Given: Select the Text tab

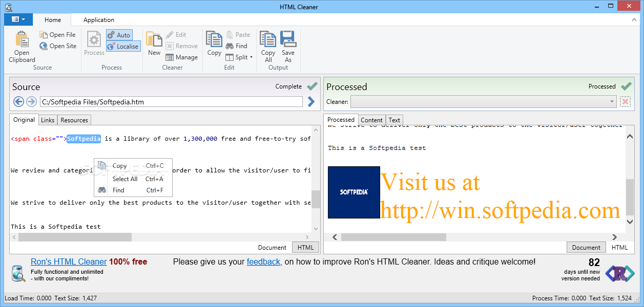Looking at the screenshot, I should (394, 120).
